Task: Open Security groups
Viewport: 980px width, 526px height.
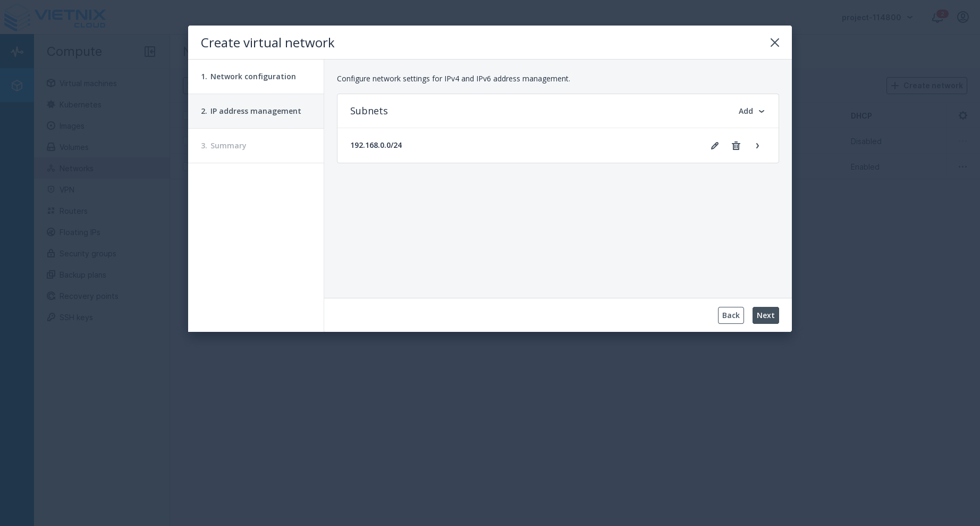Action: [88, 254]
